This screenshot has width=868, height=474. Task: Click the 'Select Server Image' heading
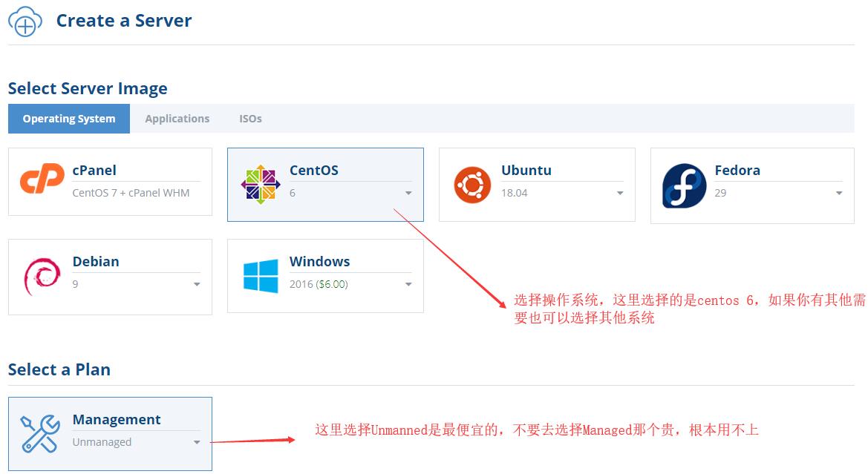(x=88, y=88)
